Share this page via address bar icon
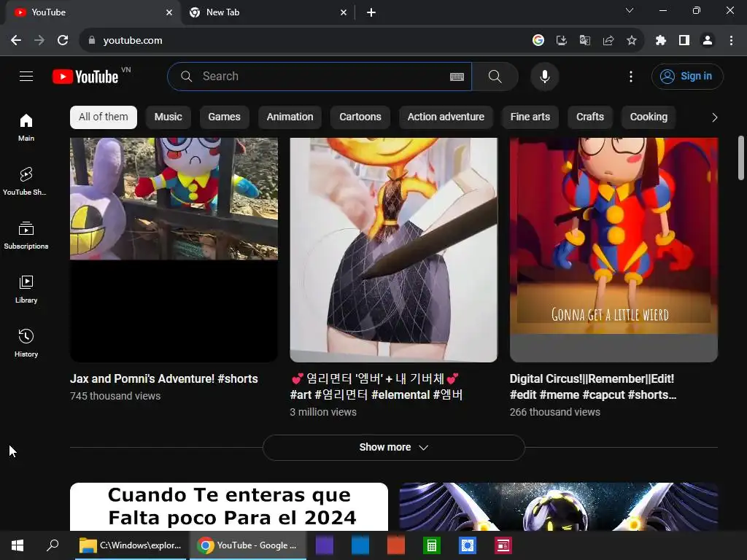 pyautogui.click(x=608, y=41)
